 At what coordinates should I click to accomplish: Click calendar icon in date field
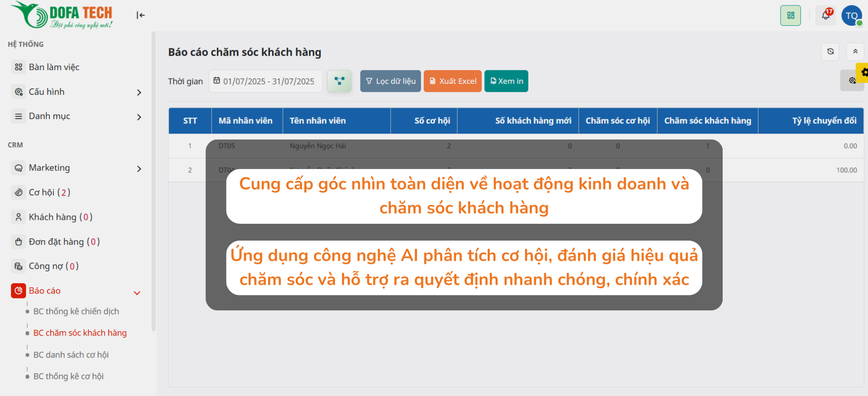217,81
